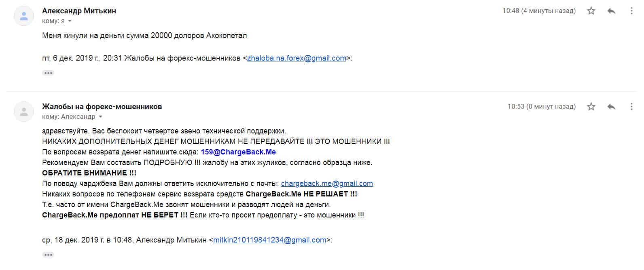Star the message from Александр Митькин
Screen dimensions: 644x270
point(591,11)
